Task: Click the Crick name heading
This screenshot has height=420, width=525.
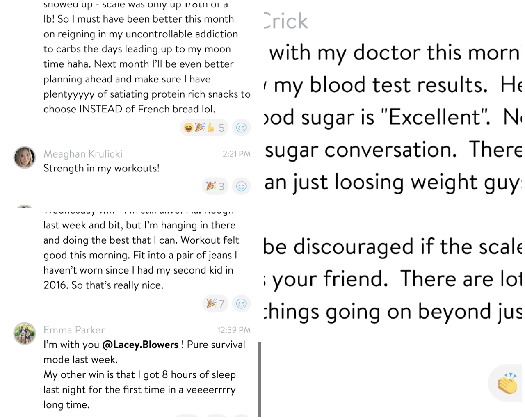Action: point(285,21)
